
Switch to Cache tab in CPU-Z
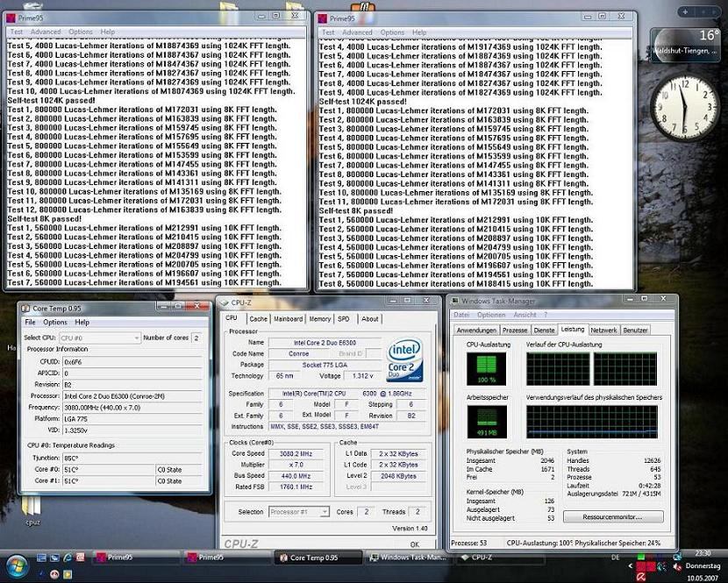(258, 319)
